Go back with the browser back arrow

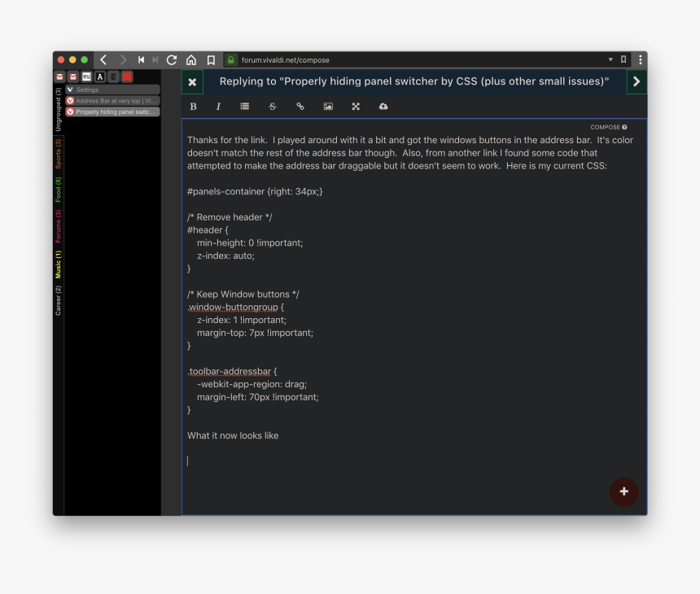pos(103,59)
